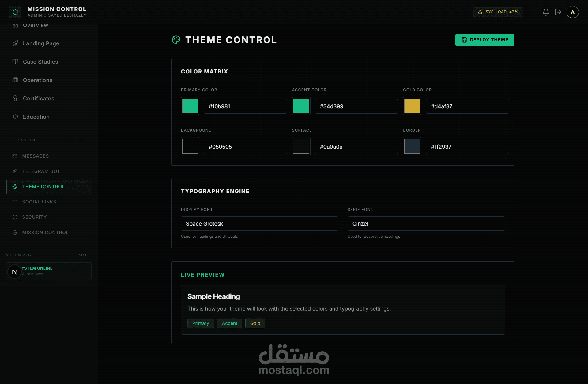588x384 pixels.
Task: Open the Primary Color swatch picker
Action: pyautogui.click(x=190, y=106)
